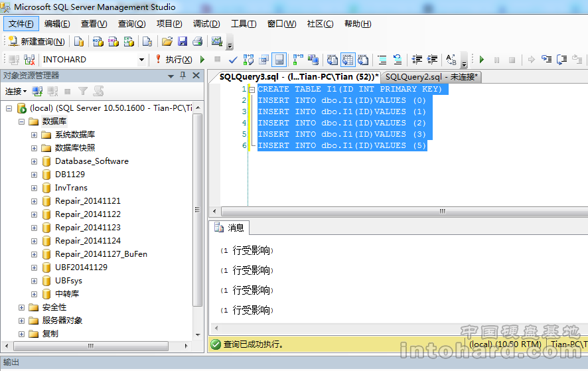Click the Change Connection icon in SQL toolbar
The image size is (588, 371).
click(29, 60)
